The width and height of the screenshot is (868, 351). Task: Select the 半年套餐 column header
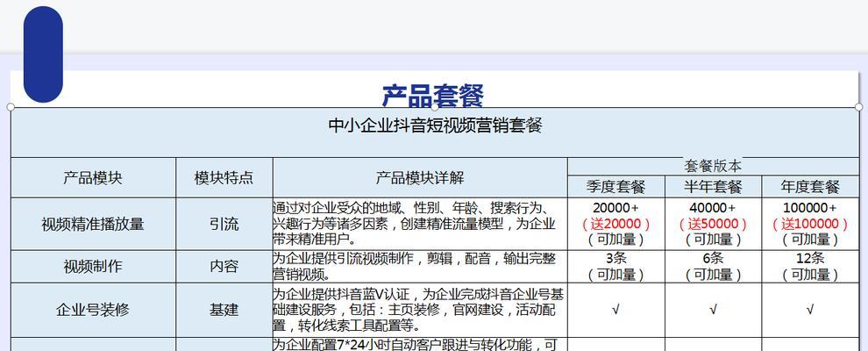(x=713, y=187)
